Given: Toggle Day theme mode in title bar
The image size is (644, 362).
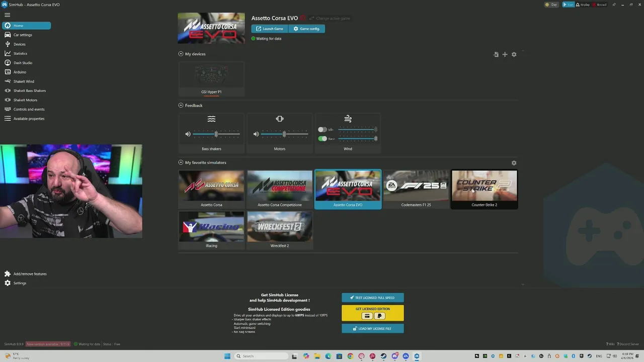Looking at the screenshot, I should pyautogui.click(x=551, y=5).
